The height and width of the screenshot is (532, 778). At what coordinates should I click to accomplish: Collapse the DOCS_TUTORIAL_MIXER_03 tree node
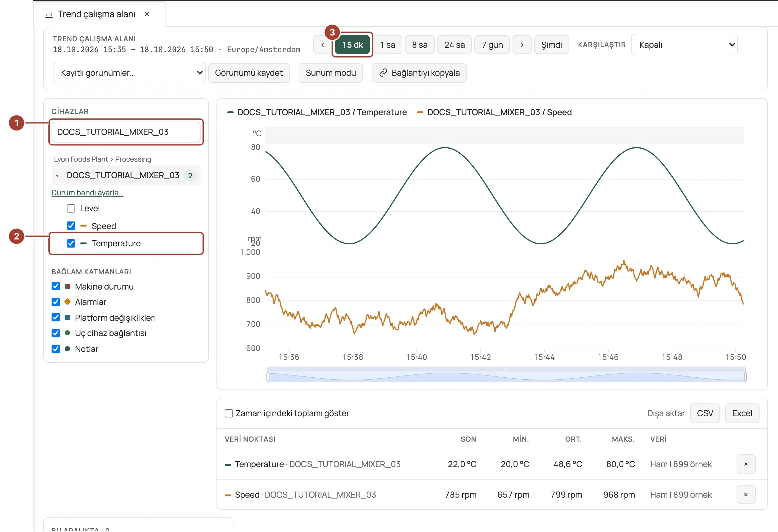click(57, 176)
